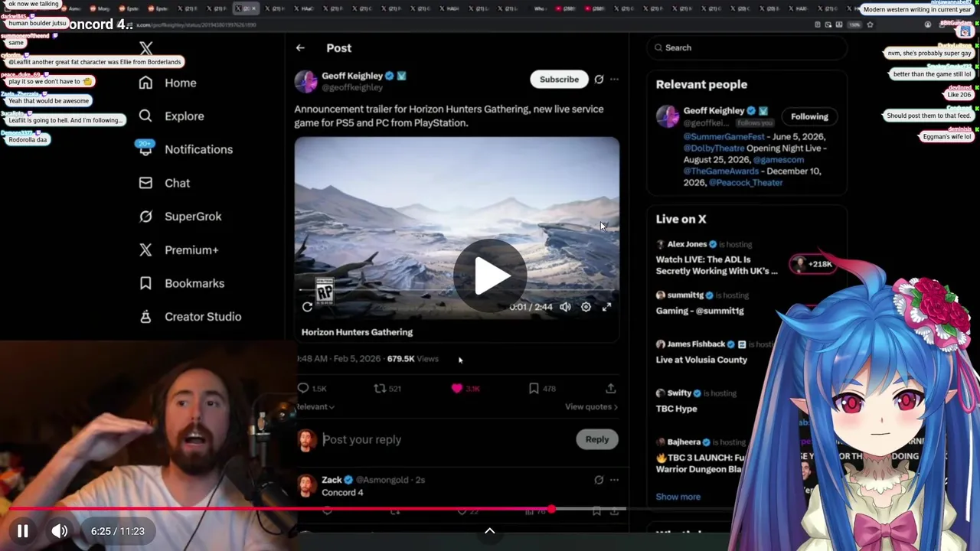Pause the stream video with pause button

(23, 531)
